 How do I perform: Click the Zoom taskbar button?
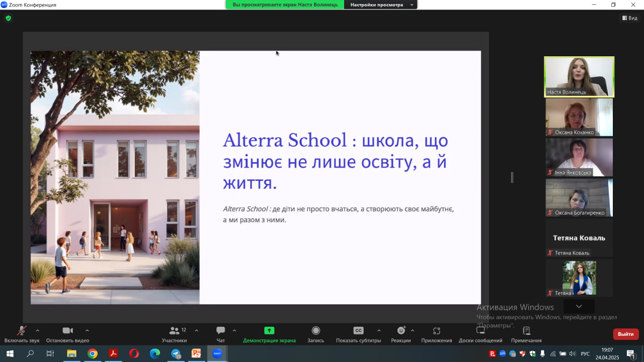pyautogui.click(x=217, y=353)
